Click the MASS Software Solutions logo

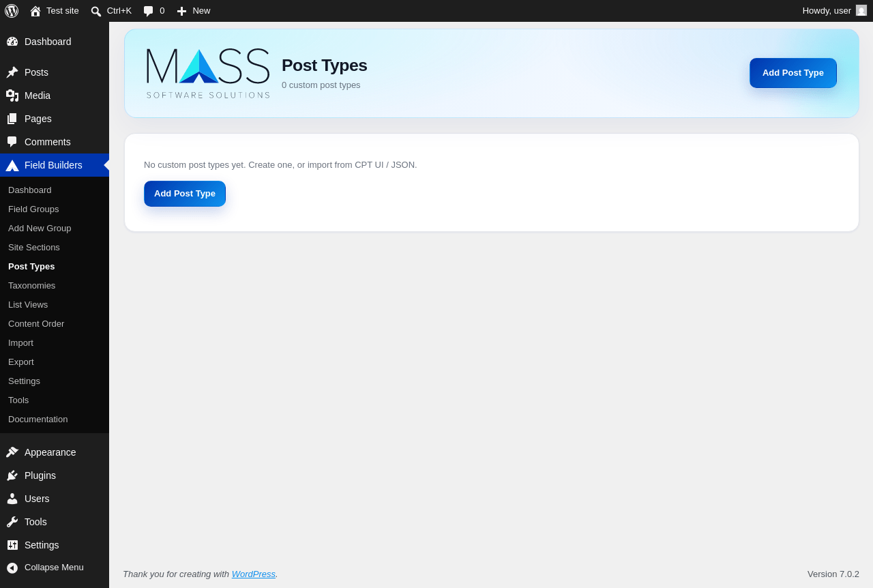tap(208, 74)
